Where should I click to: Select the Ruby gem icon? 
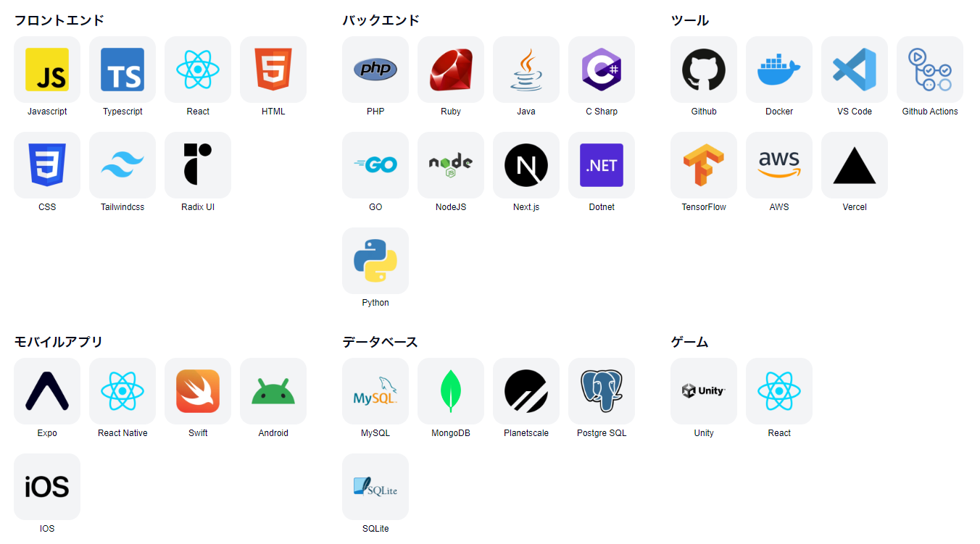[451, 70]
